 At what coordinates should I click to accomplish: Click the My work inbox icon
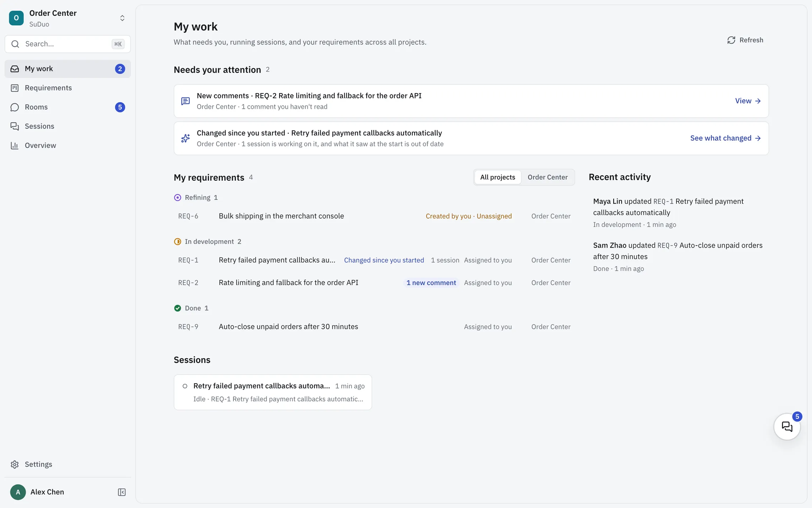tap(15, 69)
